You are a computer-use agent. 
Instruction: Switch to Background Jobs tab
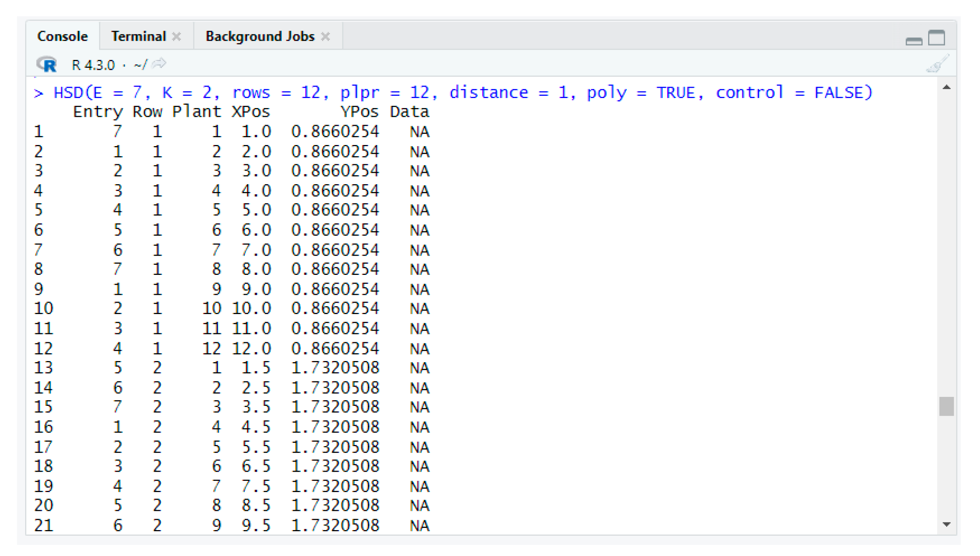[260, 36]
